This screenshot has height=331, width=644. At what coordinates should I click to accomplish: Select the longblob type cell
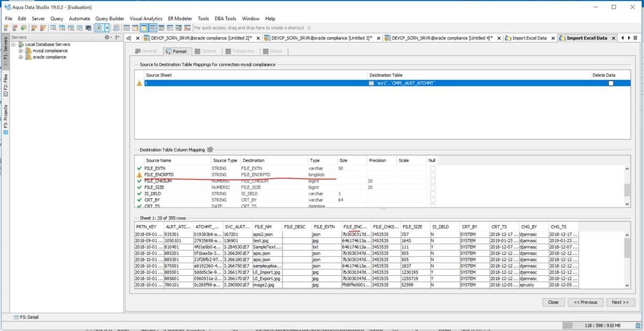[323, 175]
